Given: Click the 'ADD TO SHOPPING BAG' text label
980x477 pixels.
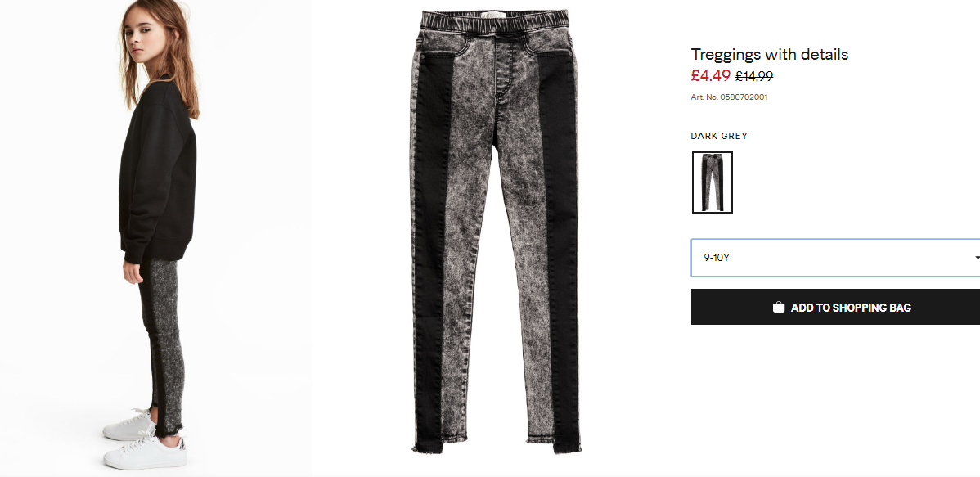Looking at the screenshot, I should tap(851, 308).
